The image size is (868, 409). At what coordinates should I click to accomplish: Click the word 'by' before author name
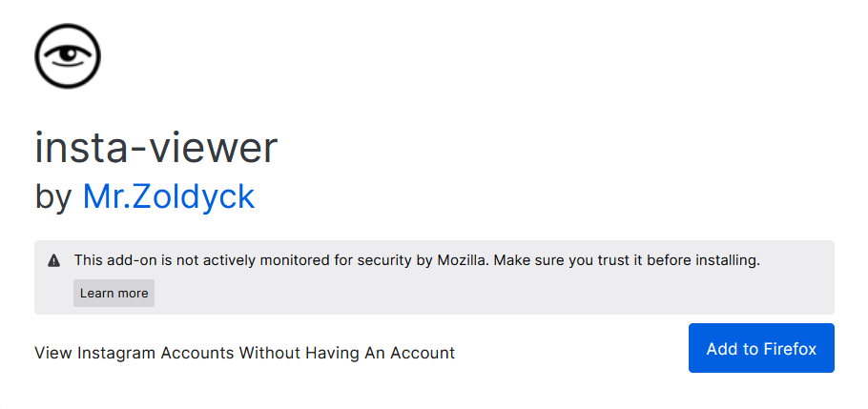53,197
